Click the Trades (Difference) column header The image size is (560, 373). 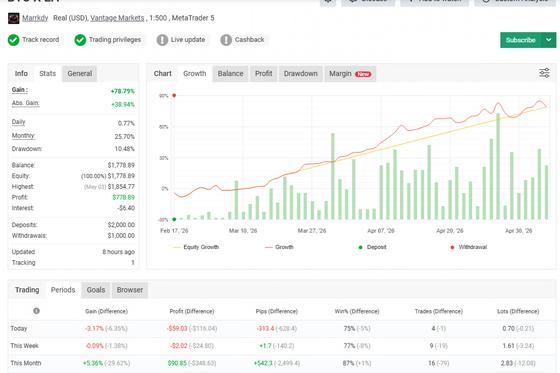[x=439, y=311]
